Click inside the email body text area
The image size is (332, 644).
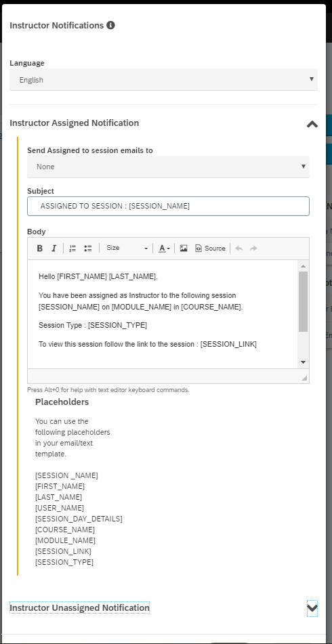[163, 314]
